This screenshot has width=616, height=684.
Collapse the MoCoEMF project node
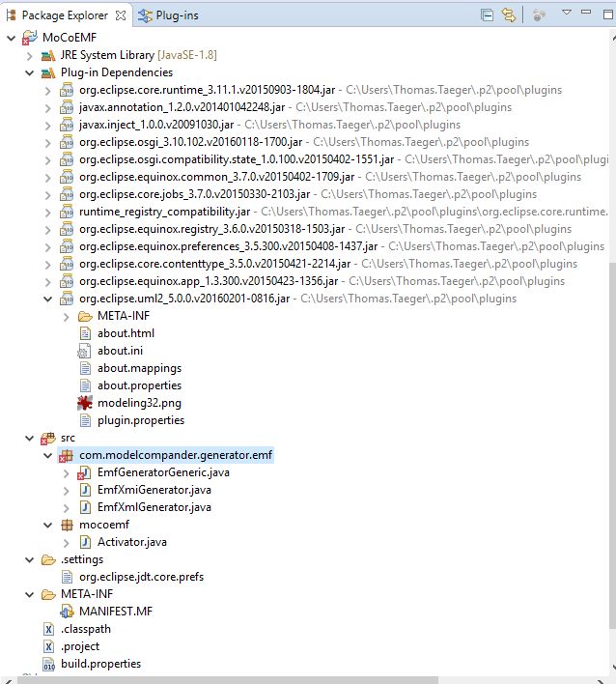pos(12,38)
